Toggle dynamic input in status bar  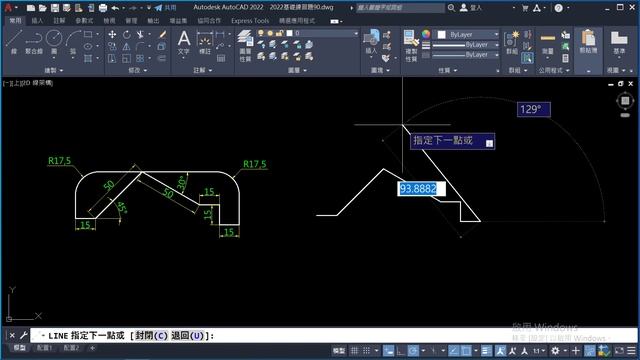388,351
